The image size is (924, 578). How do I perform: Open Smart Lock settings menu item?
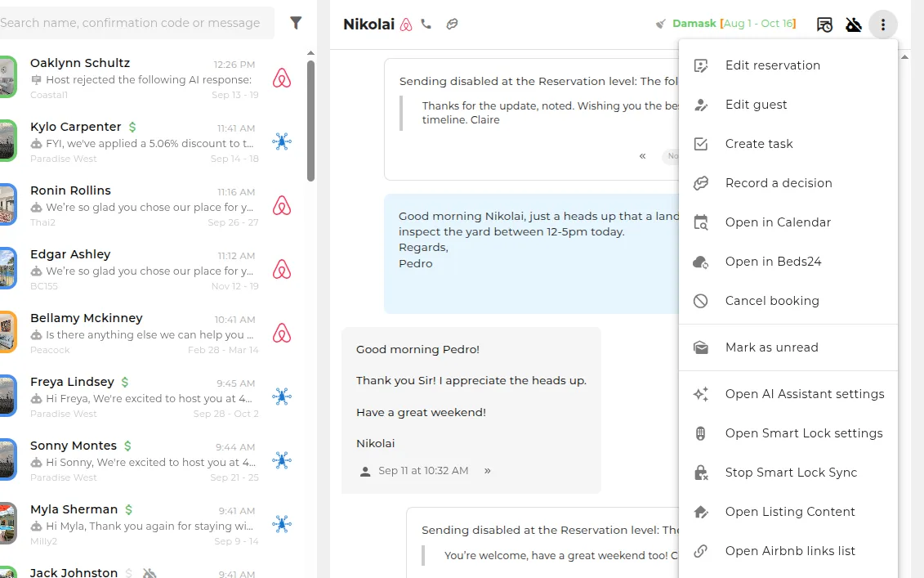pyautogui.click(x=788, y=433)
